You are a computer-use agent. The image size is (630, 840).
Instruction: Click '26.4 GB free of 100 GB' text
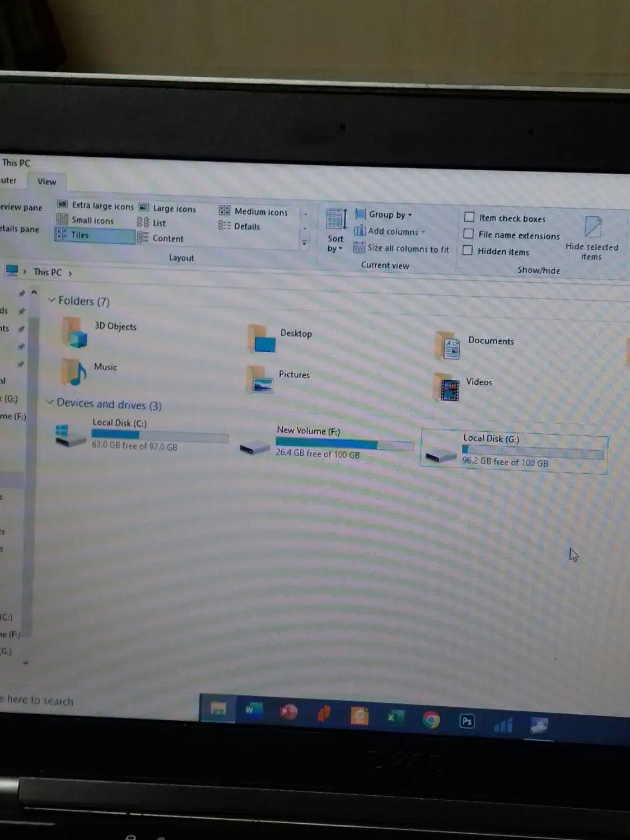318,453
